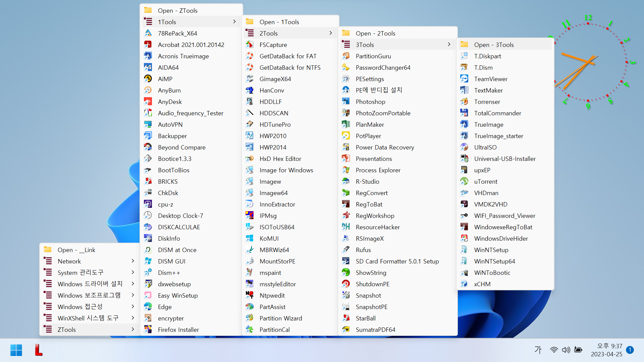Click the TotalCommander floppy icon

click(x=464, y=113)
